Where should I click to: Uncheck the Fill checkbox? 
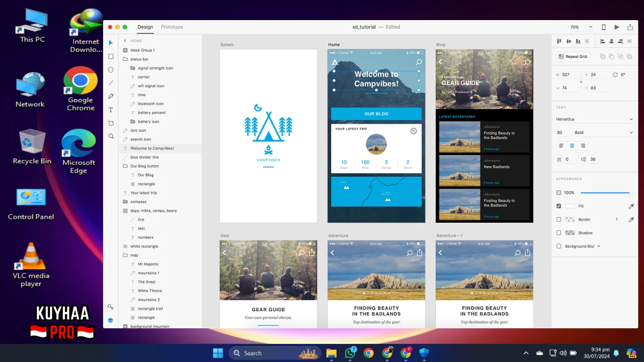[558, 206]
